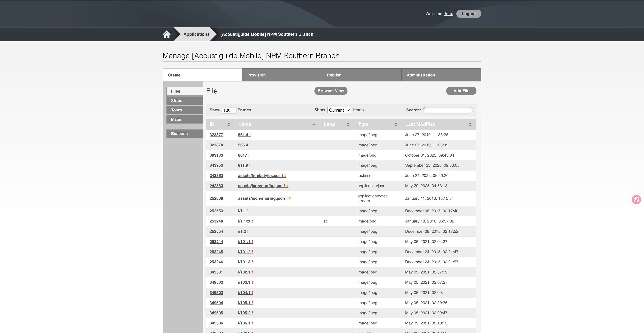Open the Current items dropdown

point(339,110)
